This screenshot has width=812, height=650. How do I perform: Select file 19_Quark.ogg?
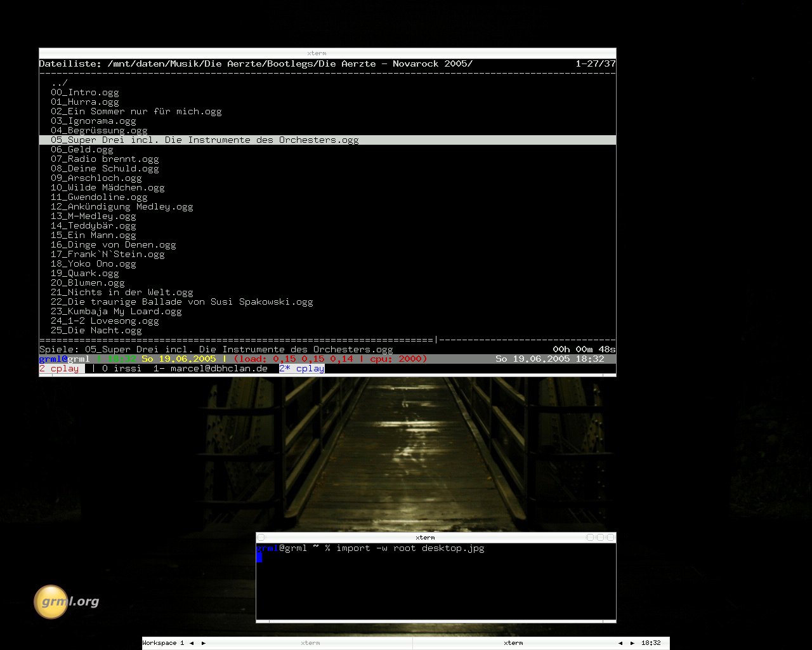[85, 273]
